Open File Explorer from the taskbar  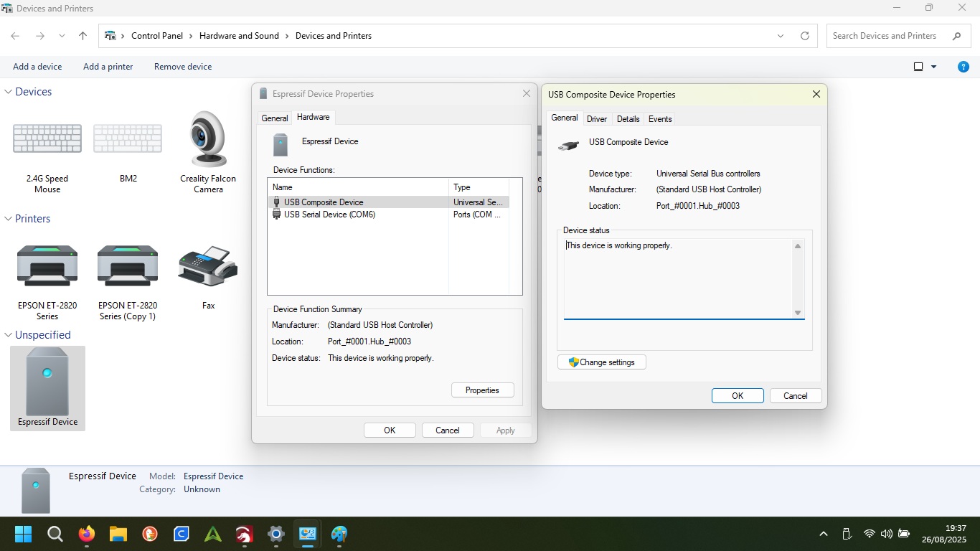[x=118, y=534]
